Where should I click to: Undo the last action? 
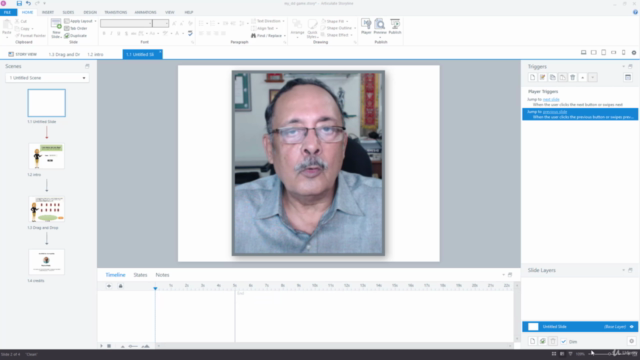[28, 3]
